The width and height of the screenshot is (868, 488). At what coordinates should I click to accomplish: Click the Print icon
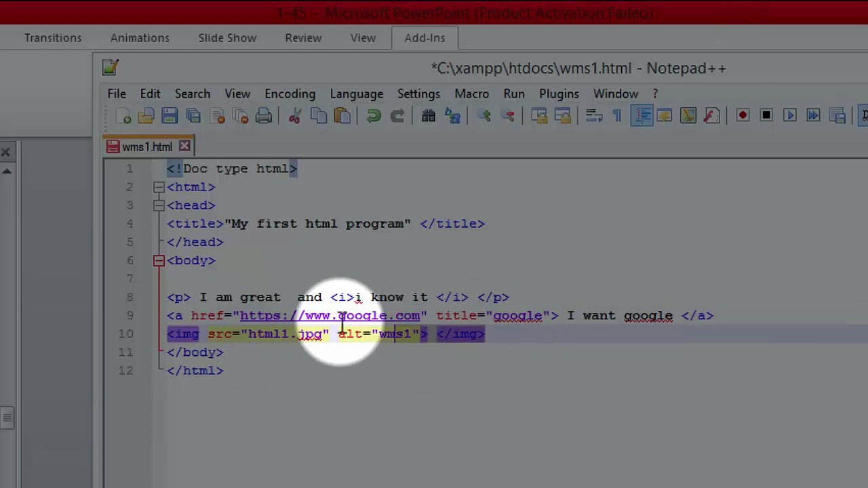(264, 116)
